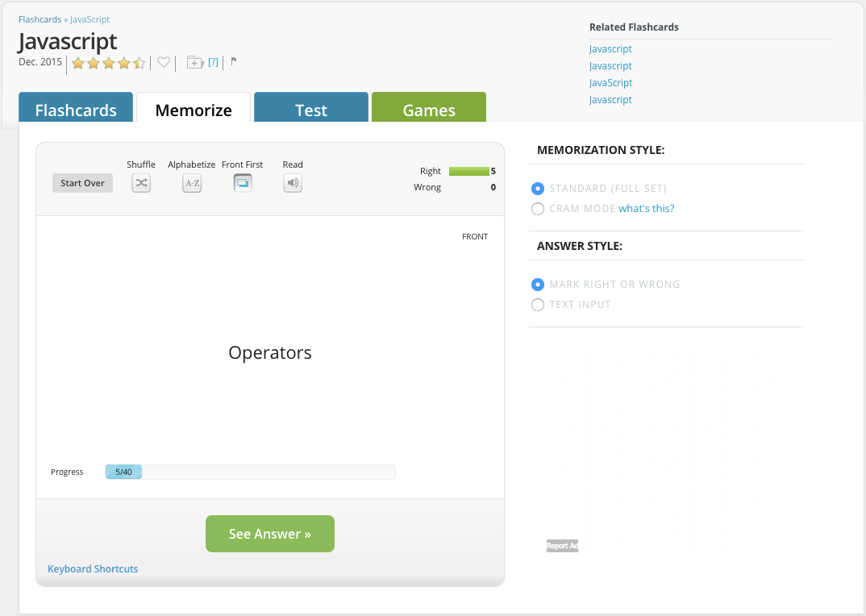Image resolution: width=866 pixels, height=616 pixels.
Task: Open the second related Javascript flashcard set
Action: (610, 66)
